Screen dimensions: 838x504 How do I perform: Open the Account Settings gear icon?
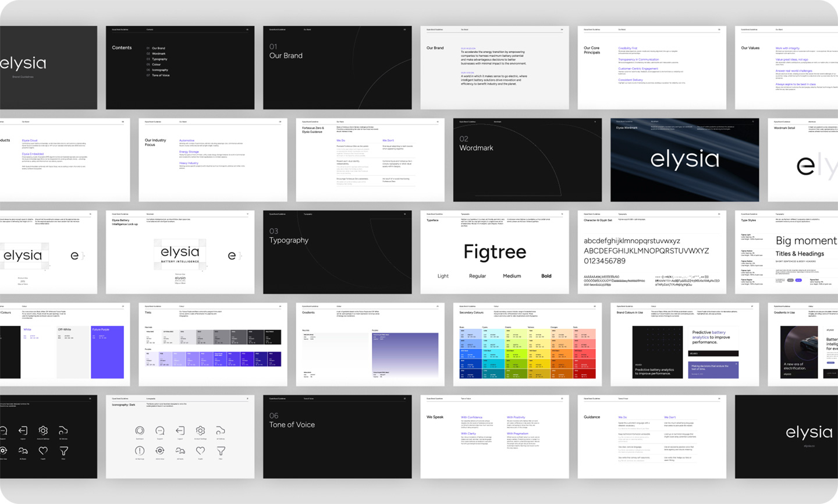[201, 431]
